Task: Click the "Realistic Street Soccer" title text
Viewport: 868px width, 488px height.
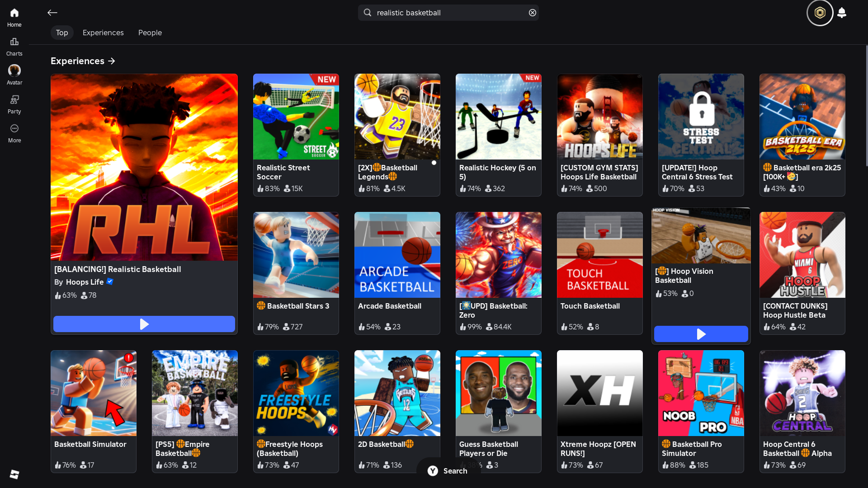Action: pyautogui.click(x=283, y=172)
